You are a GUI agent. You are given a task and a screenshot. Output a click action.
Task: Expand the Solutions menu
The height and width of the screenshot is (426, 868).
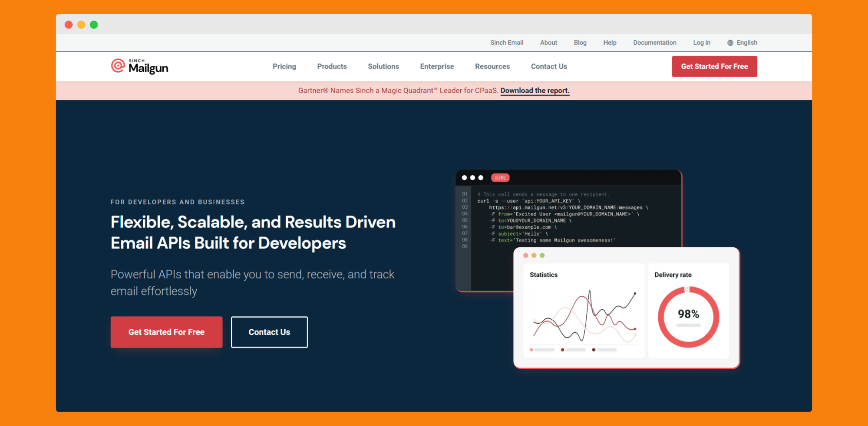tap(383, 66)
